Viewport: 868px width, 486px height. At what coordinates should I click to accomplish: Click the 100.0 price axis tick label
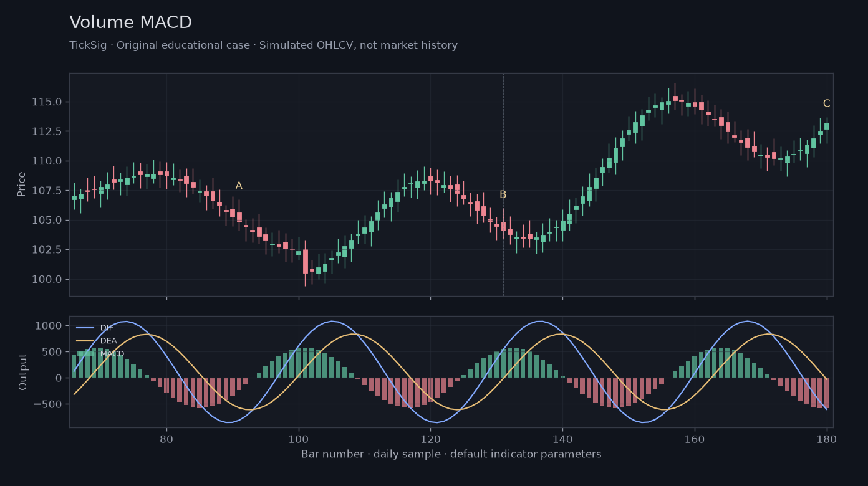[x=47, y=279]
